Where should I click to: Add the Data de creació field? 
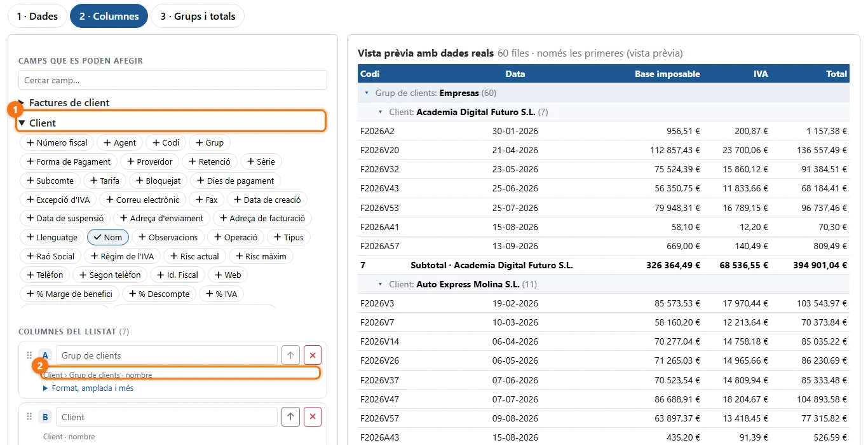pyautogui.click(x=267, y=200)
